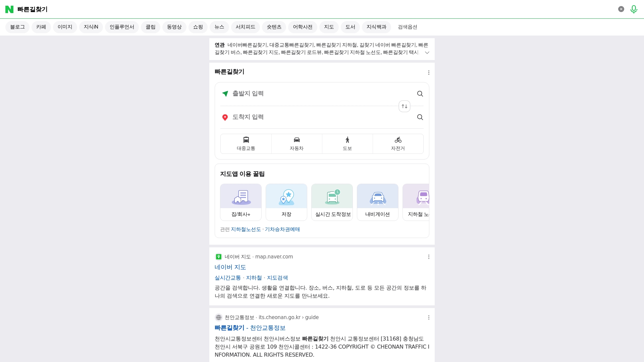
Task: Click related search 대중교통빠른길찾기
Action: [292, 45]
